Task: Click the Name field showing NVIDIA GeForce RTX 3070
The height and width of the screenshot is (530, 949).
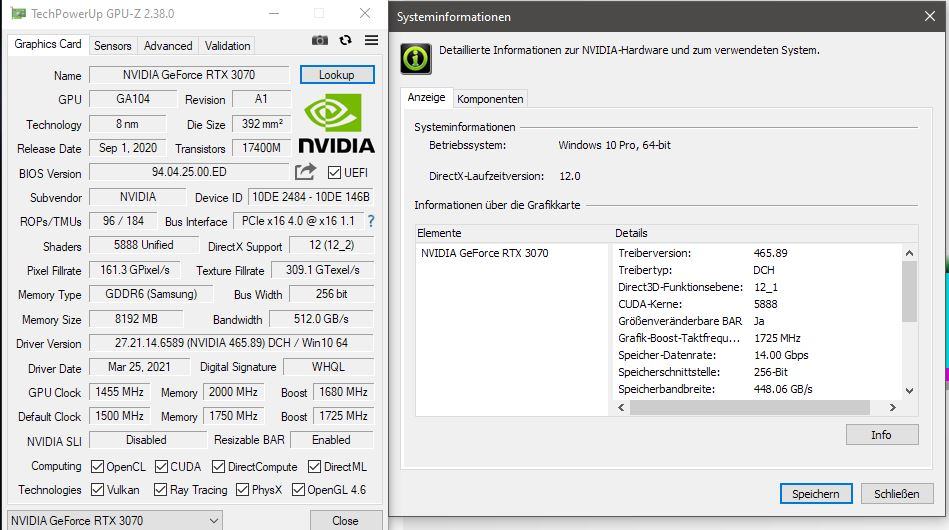Action: [189, 75]
